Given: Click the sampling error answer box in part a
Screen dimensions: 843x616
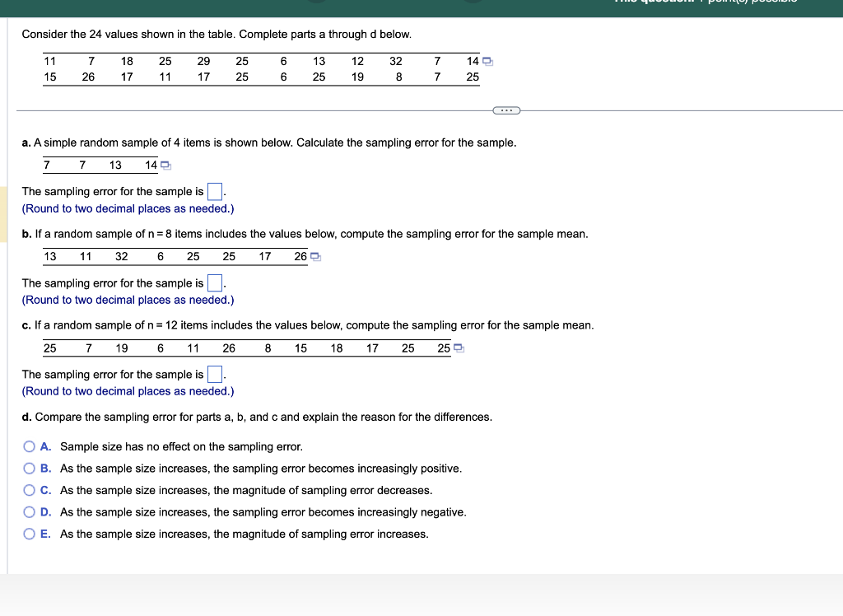Looking at the screenshot, I should (x=214, y=190).
